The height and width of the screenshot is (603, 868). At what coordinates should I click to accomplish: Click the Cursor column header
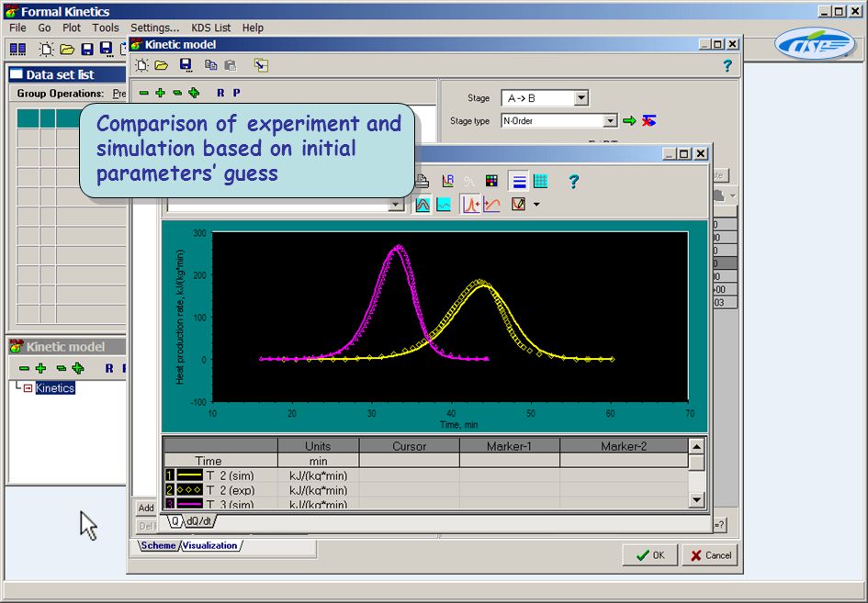point(409,446)
